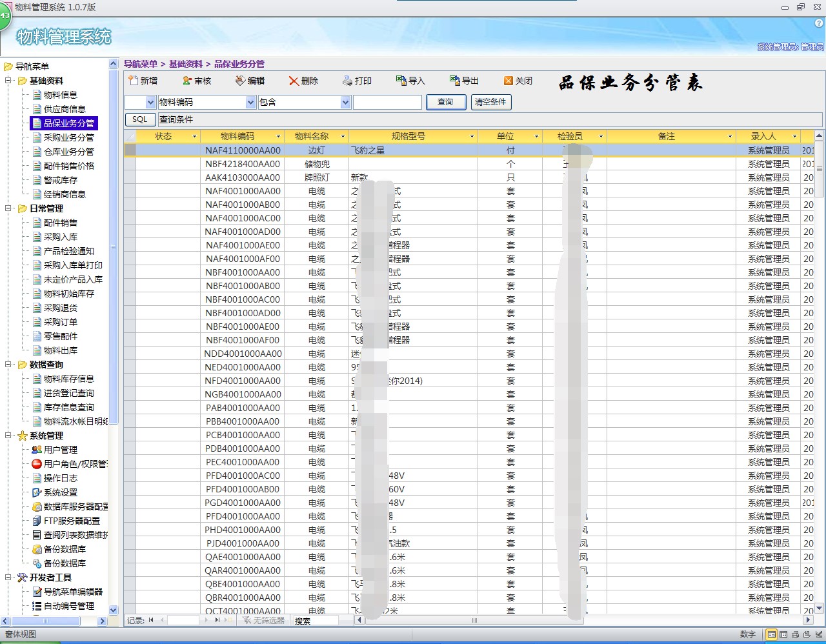Viewport: 826px width, 644px height.
Task: Open 导航菜单编辑器 in developer tools
Action: [73, 592]
